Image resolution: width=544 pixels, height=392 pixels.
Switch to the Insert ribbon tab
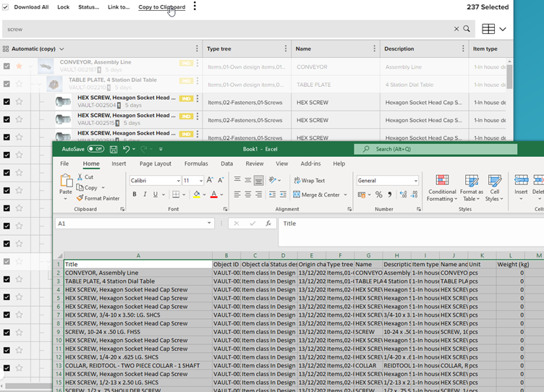[x=119, y=163]
